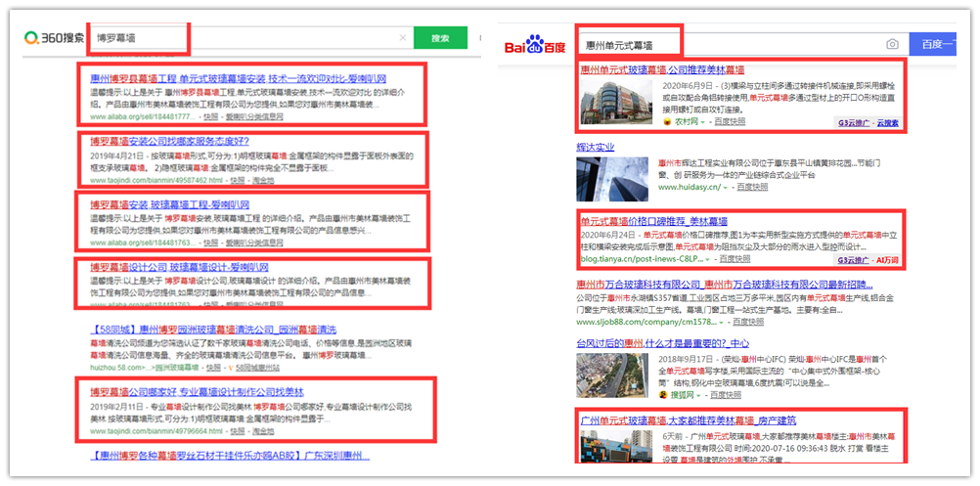
Task: Click 快照 in the huizhou.58.com result
Action: pyautogui.click(x=214, y=368)
